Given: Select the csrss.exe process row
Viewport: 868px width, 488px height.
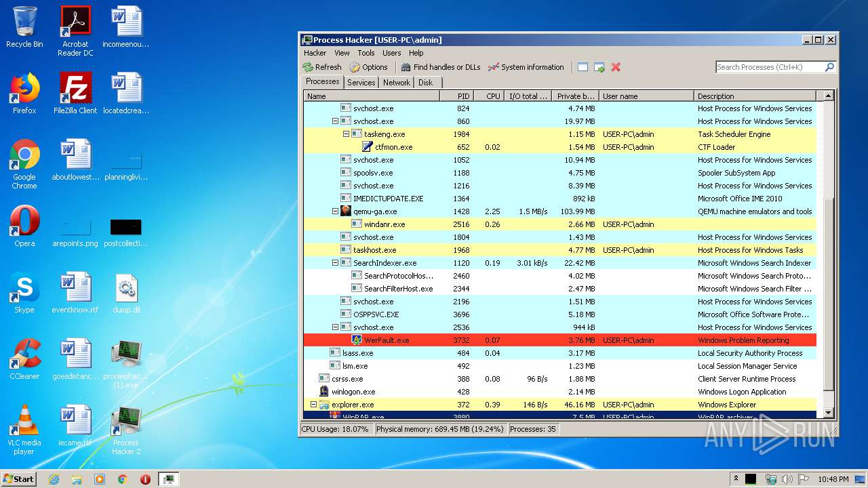Looking at the screenshot, I should [560, 379].
